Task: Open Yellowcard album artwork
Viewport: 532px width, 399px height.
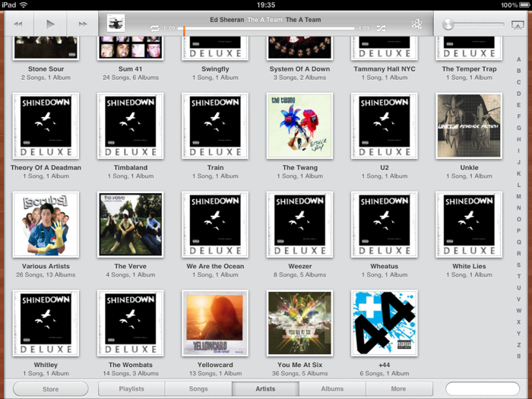Action: point(215,323)
